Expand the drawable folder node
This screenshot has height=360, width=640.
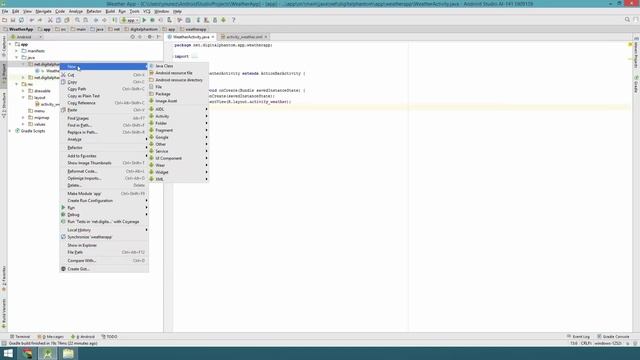pos(23,91)
